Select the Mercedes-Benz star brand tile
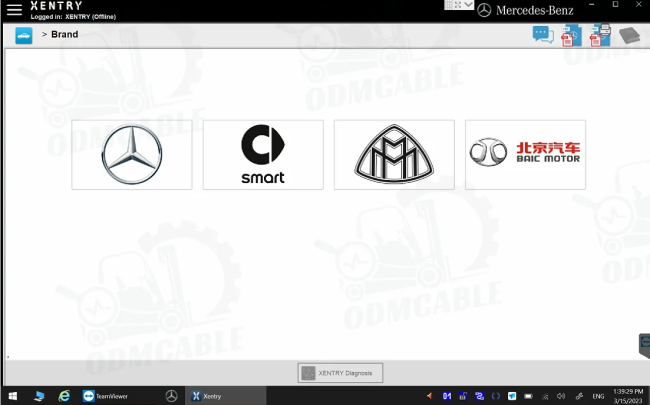650x405 pixels. click(x=132, y=155)
